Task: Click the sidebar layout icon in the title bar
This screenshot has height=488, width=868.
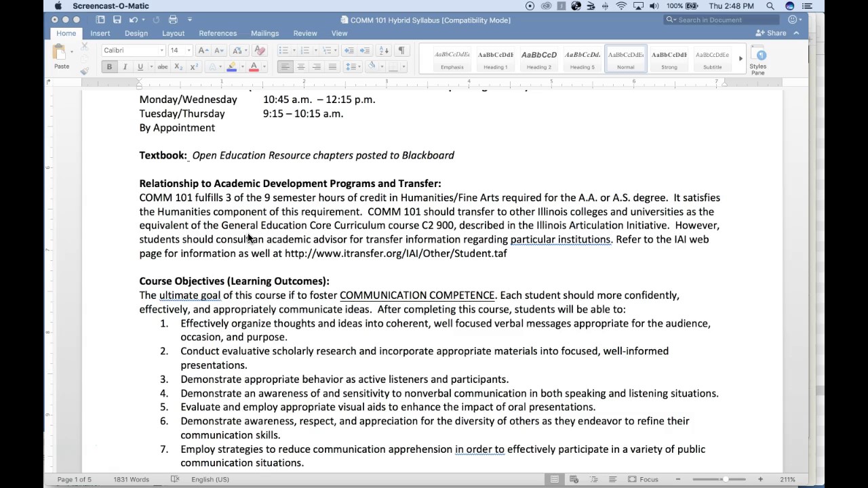Action: point(100,20)
